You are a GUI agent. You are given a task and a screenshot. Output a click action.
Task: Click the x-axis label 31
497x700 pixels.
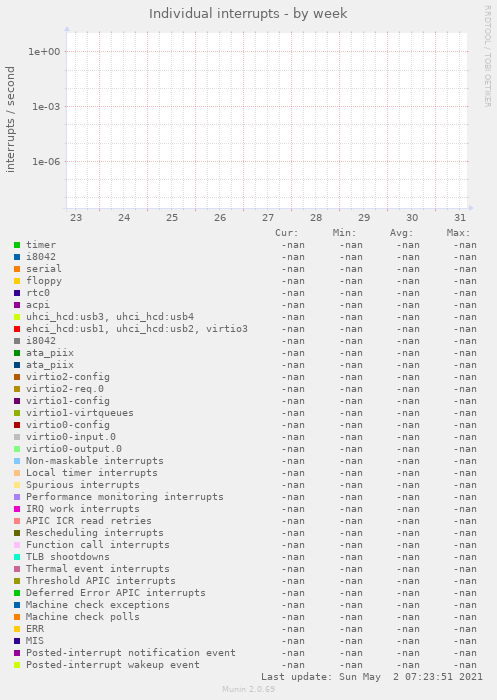pyautogui.click(x=460, y=218)
